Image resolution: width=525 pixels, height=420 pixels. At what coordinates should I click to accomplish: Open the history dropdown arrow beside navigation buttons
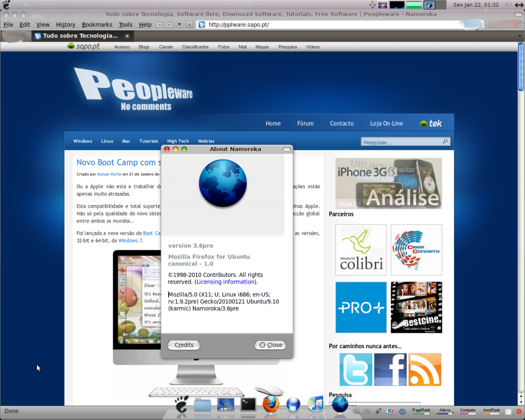[x=179, y=25]
